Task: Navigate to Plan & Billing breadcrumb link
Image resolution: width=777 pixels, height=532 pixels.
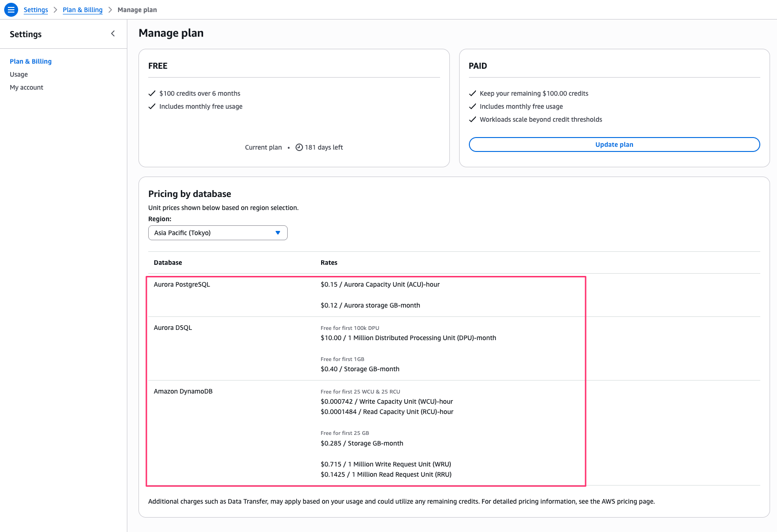Action: tap(83, 10)
